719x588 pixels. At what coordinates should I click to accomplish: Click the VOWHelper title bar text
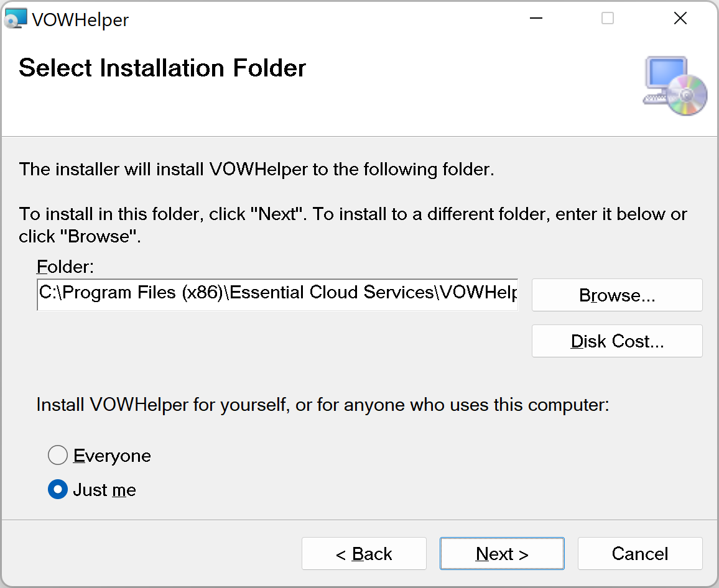point(80,20)
